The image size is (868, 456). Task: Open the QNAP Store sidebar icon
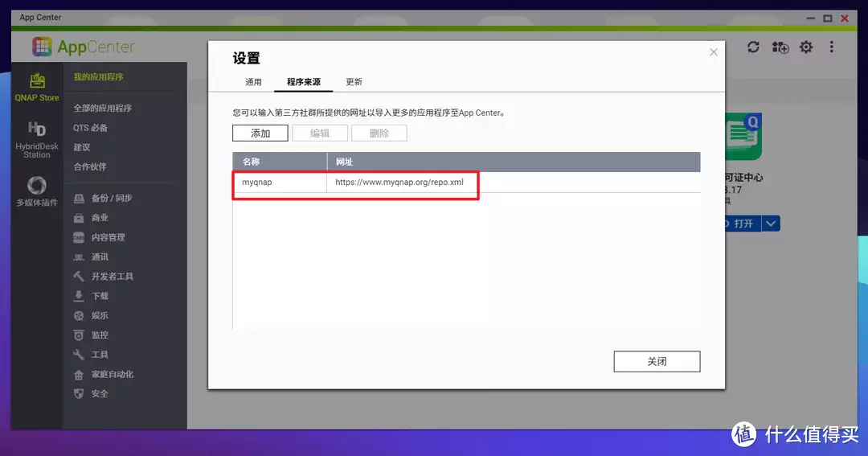[37, 81]
